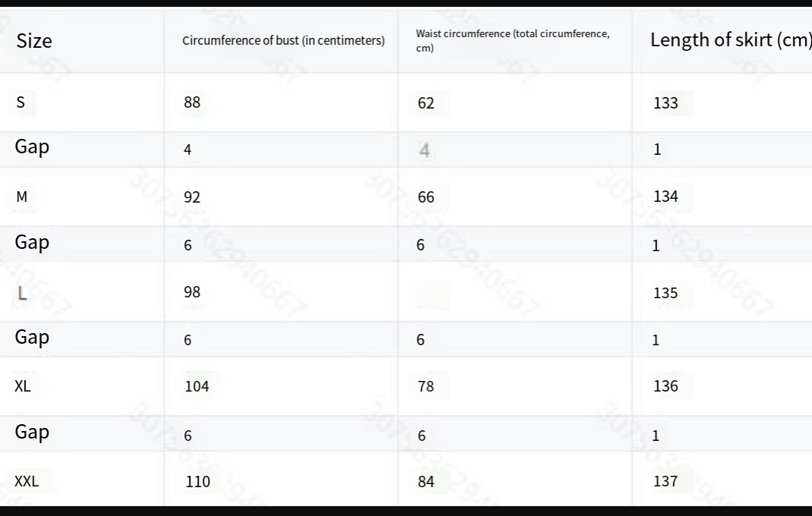Viewport: 812px width, 516px height.
Task: Click the S size row label
Action: [20, 102]
